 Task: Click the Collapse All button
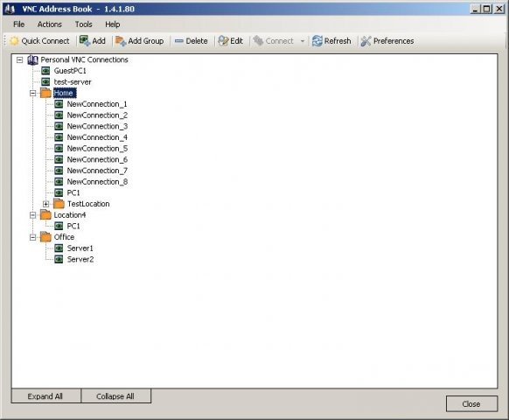click(x=116, y=396)
